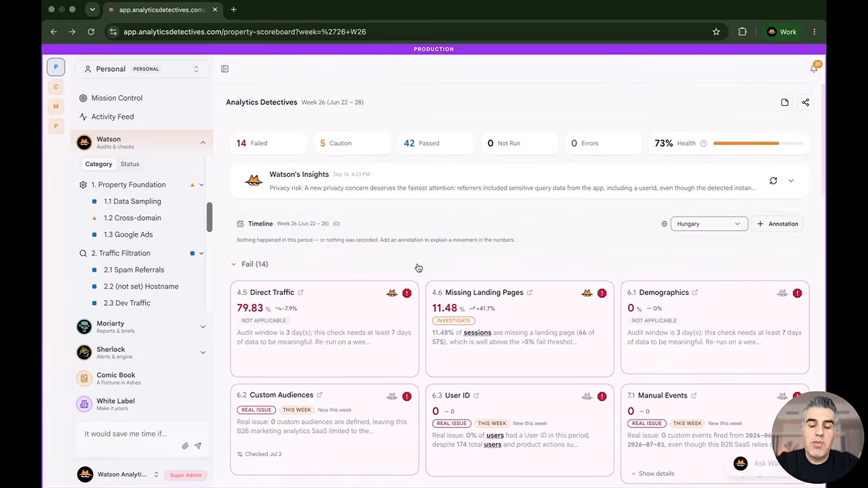The image size is (868, 488).
Task: Click the Watson hat on Missing Landing Pages
Action: [x=587, y=293]
